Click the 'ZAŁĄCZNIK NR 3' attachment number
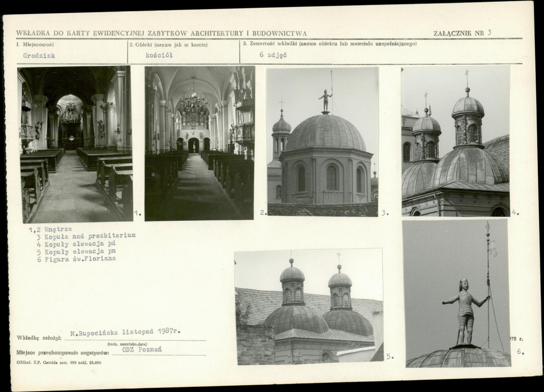544x392 pixels. tap(462, 33)
